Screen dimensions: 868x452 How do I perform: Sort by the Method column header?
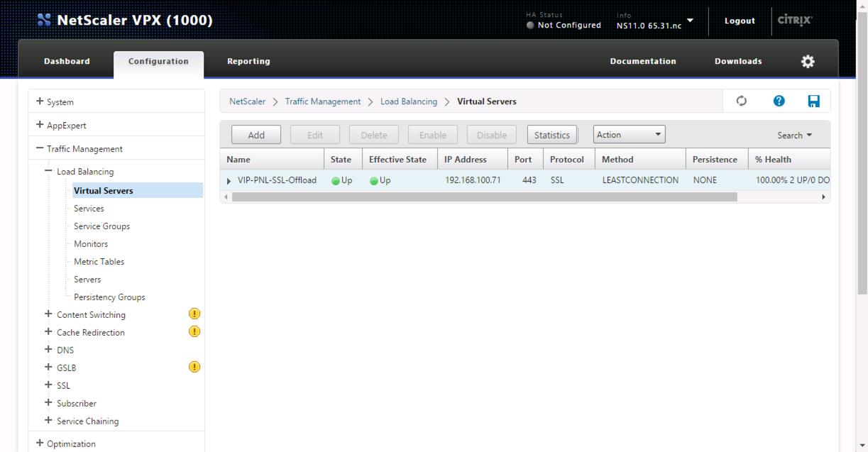click(640, 160)
